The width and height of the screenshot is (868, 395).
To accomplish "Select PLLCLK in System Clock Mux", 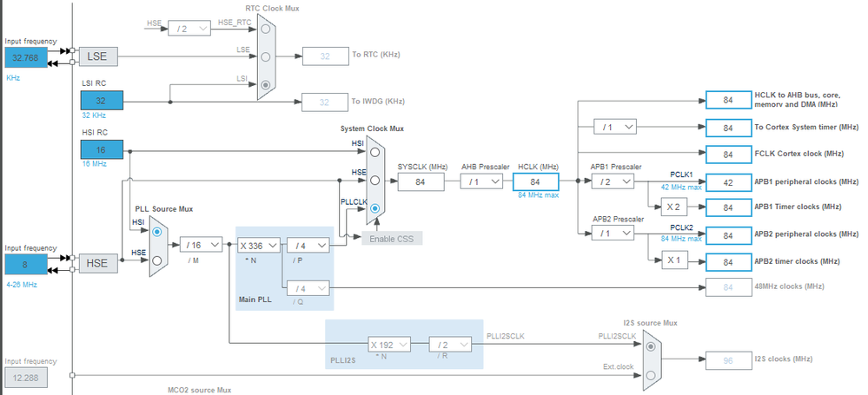I will click(374, 208).
